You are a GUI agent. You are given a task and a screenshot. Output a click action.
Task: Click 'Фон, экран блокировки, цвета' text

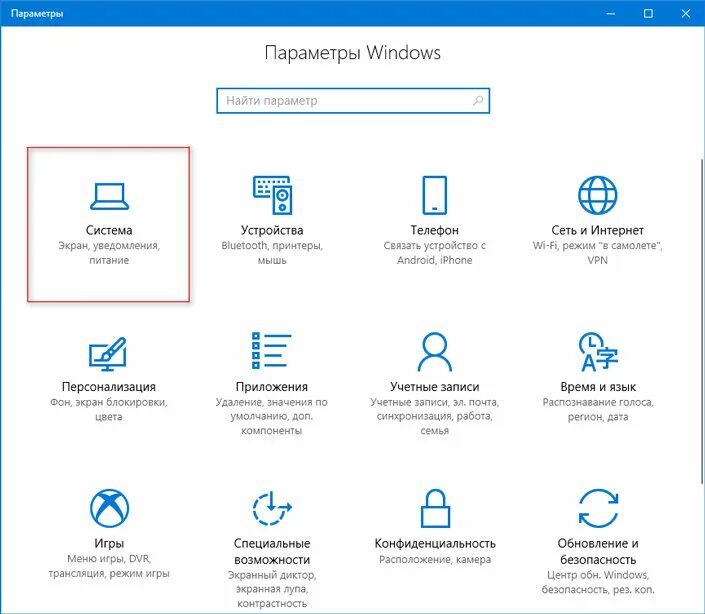pyautogui.click(x=109, y=409)
